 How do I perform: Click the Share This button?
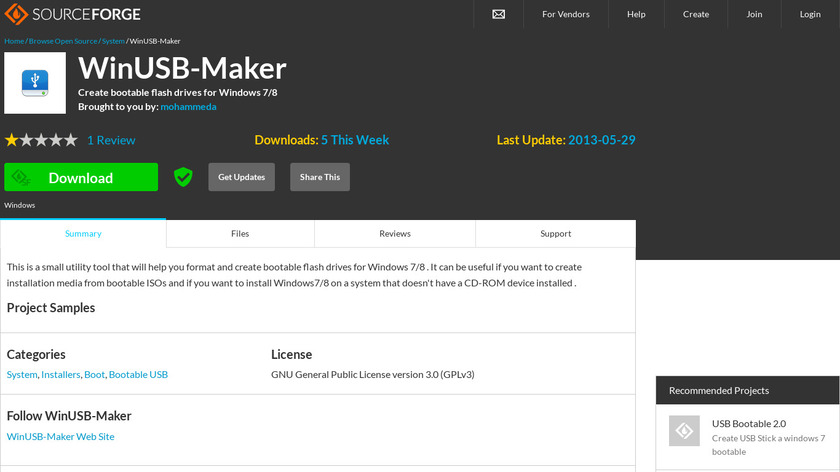point(320,177)
